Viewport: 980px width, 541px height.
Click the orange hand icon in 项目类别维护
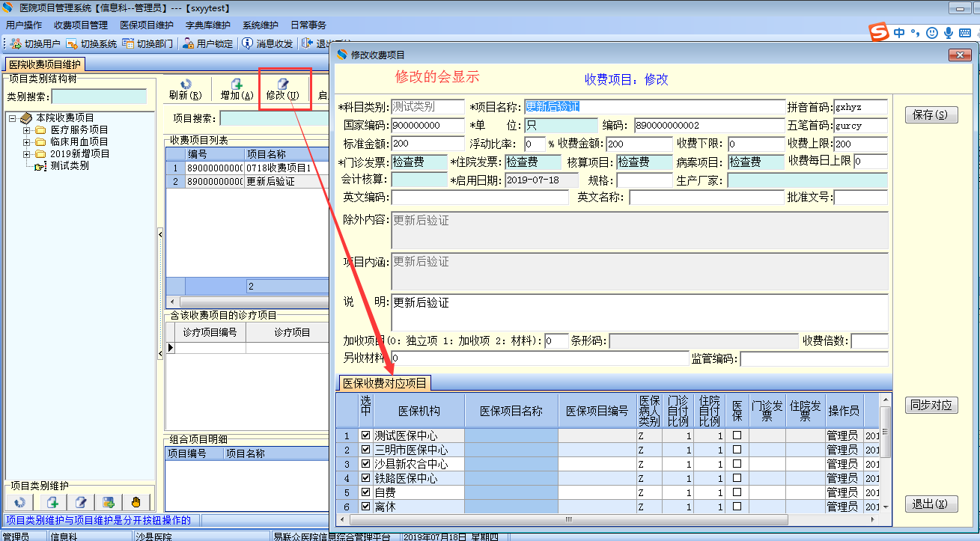(136, 502)
